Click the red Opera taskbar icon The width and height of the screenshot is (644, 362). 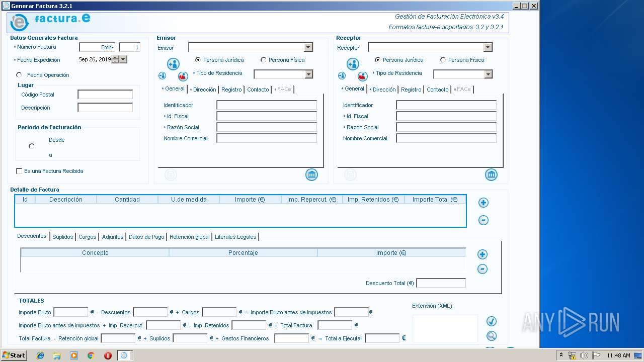[108, 355]
